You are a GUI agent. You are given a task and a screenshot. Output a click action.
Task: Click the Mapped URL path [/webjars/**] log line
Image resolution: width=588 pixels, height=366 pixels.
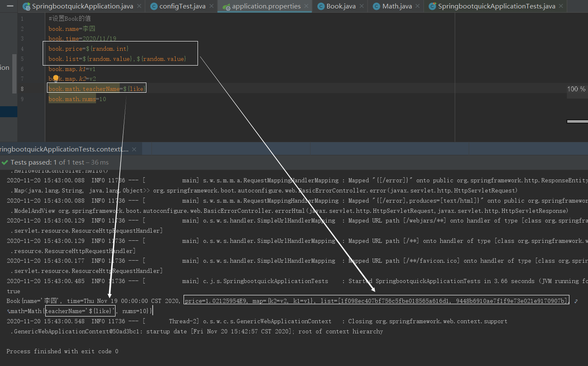pos(297,220)
